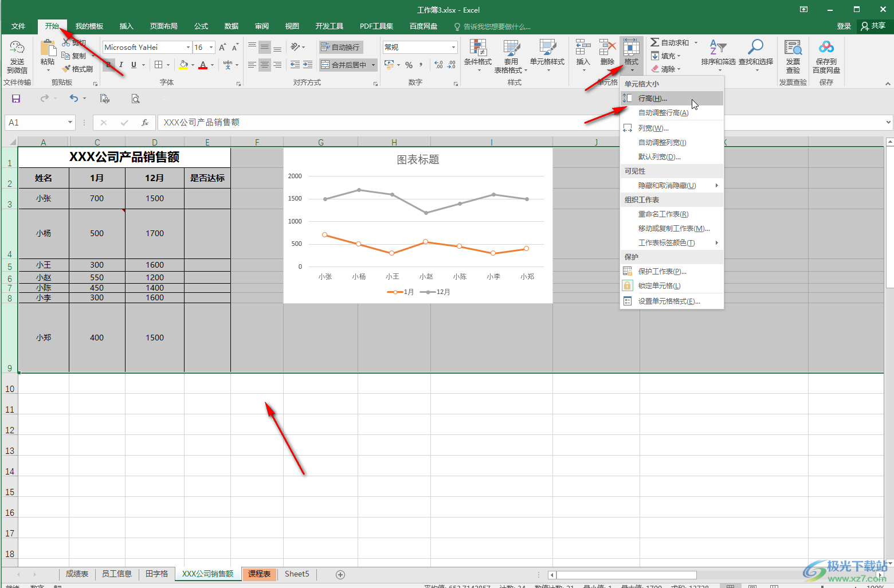Image resolution: width=894 pixels, height=588 pixels.
Task: Click the Save icon in quick access toolbar
Action: 16,99
